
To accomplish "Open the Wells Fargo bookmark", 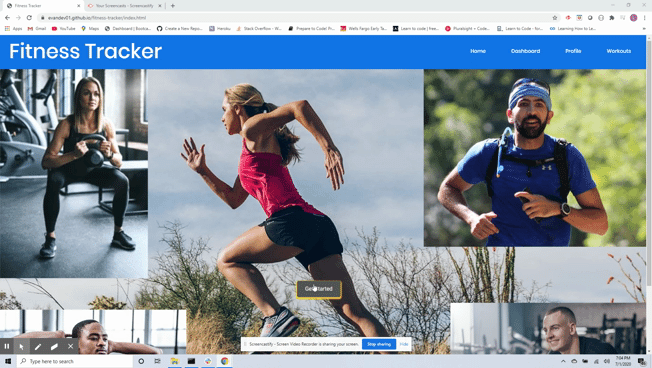I will click(363, 29).
